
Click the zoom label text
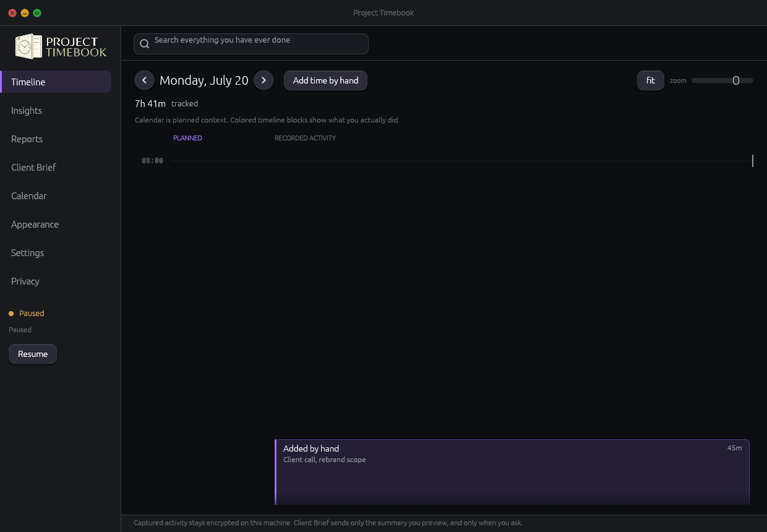[678, 80]
